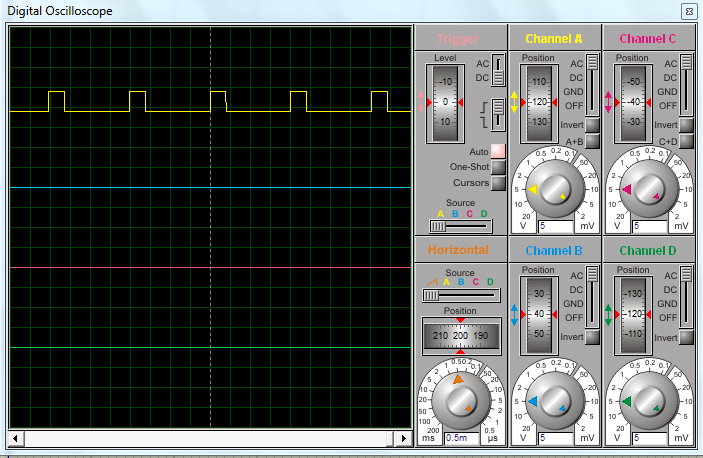Click the trigger edge slope switch
This screenshot has width=703, height=458.
point(498,115)
